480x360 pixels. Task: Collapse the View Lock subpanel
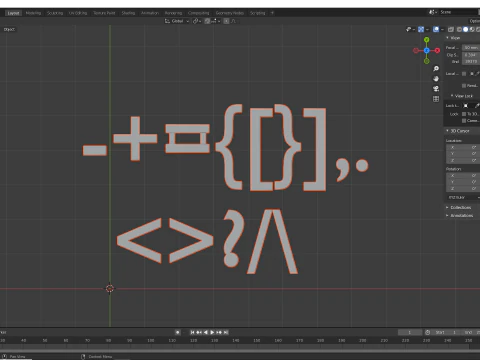tap(452, 96)
